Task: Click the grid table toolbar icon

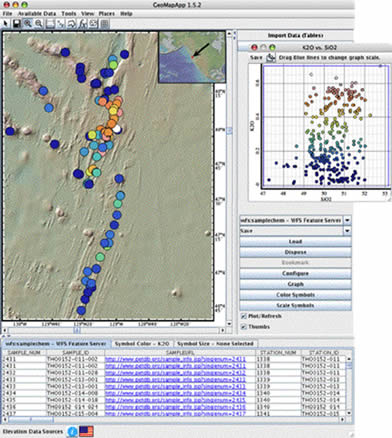Action: [105, 24]
